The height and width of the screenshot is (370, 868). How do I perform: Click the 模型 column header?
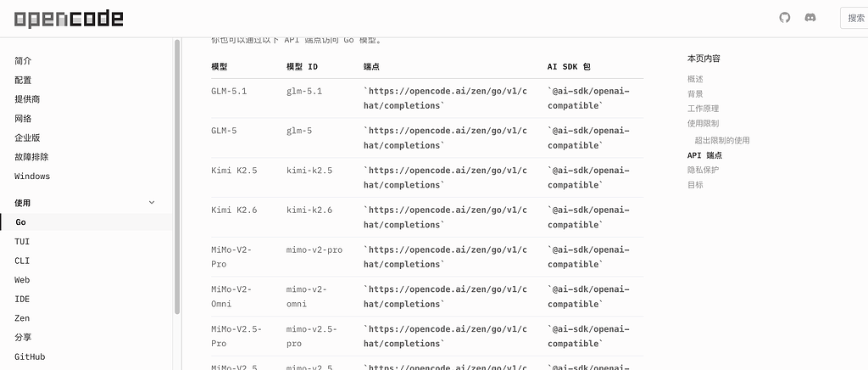point(220,66)
